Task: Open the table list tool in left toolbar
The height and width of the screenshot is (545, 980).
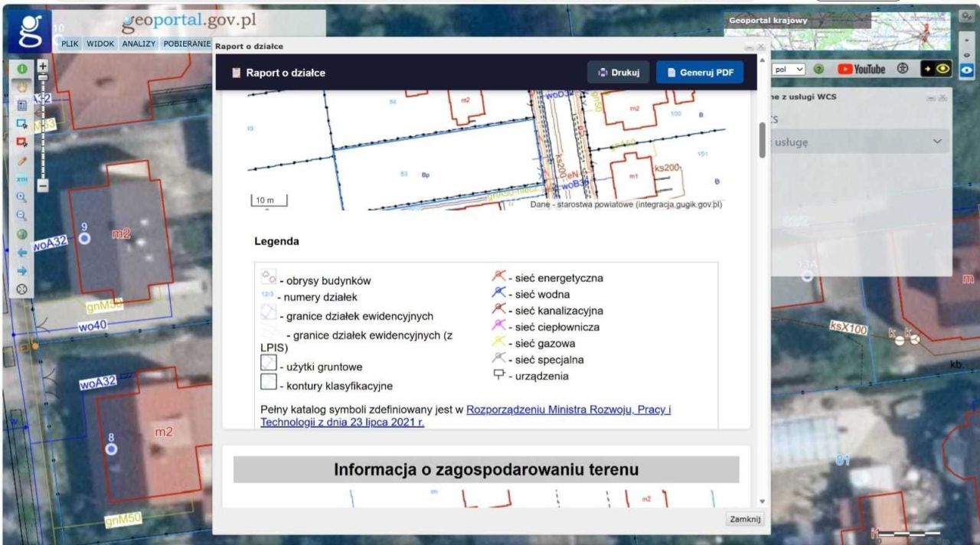Action: pos(22,106)
